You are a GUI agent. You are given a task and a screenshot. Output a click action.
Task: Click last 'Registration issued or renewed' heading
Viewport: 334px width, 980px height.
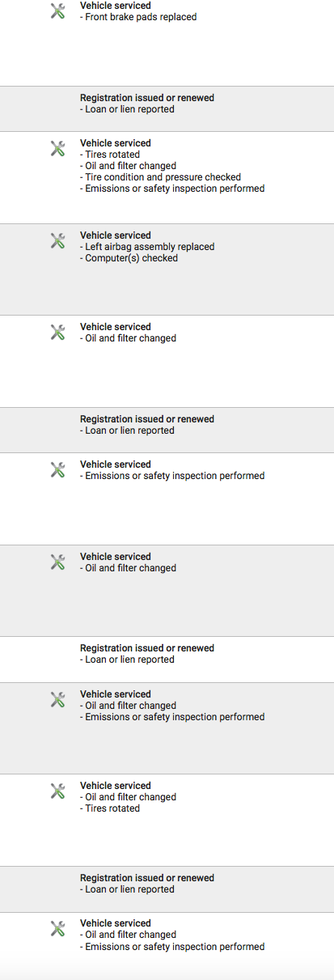[147, 878]
